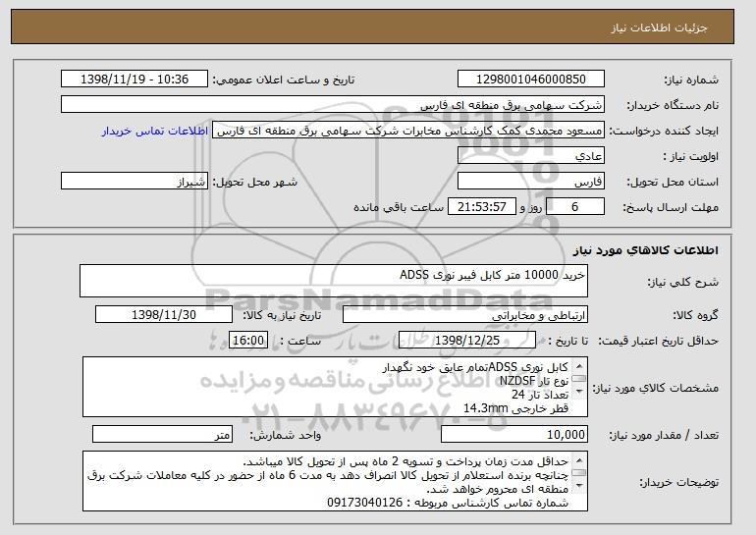Click the need number field 1298001046000850

click(531, 80)
